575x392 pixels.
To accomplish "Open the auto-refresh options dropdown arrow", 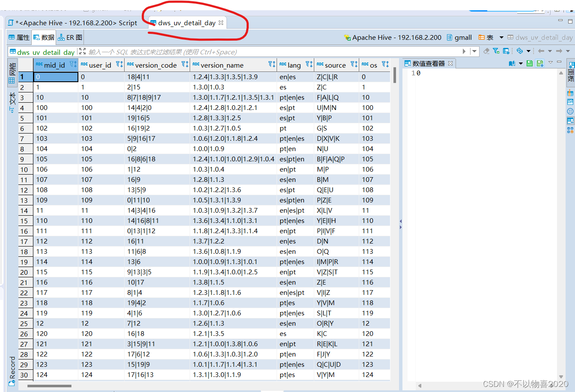I will click(x=528, y=51).
